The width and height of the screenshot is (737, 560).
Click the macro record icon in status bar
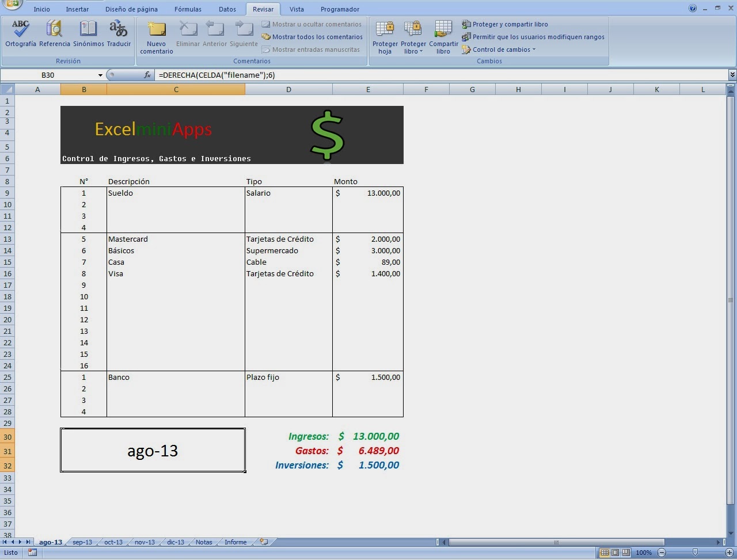pos(32,553)
